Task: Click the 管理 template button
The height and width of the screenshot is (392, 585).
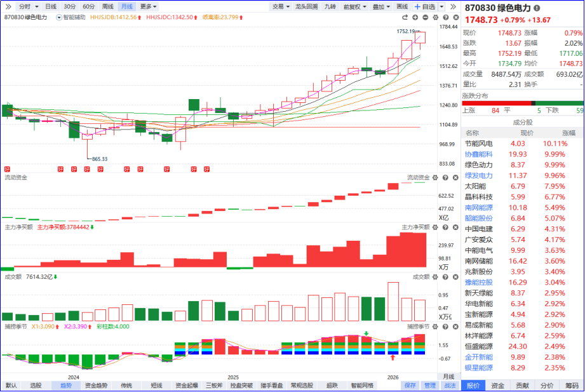Action: pyautogui.click(x=430, y=386)
